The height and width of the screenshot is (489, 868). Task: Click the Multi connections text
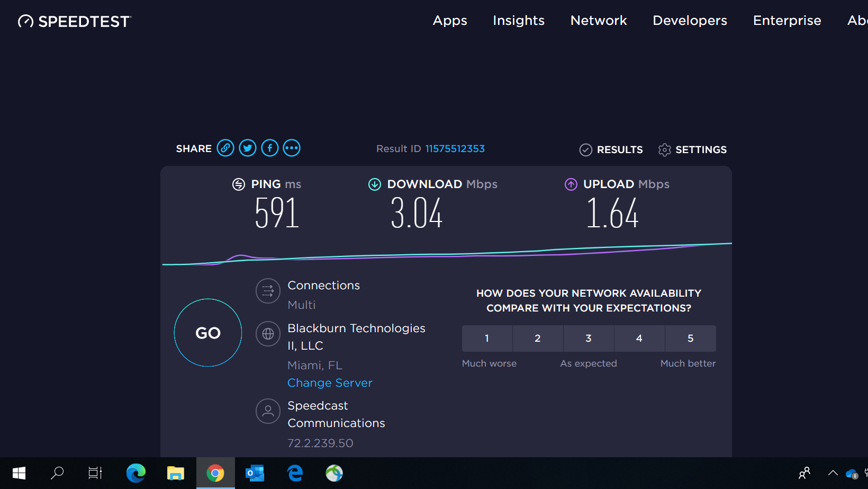[x=301, y=305]
